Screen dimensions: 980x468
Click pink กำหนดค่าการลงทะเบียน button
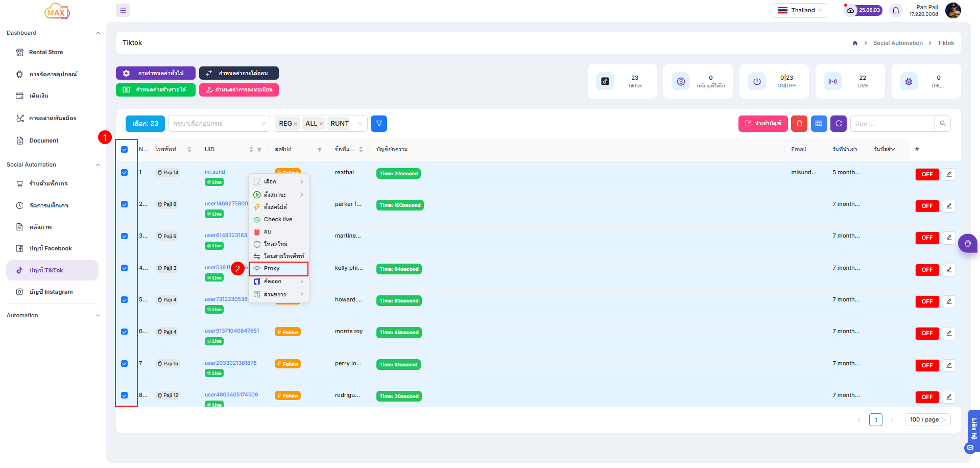(x=238, y=90)
